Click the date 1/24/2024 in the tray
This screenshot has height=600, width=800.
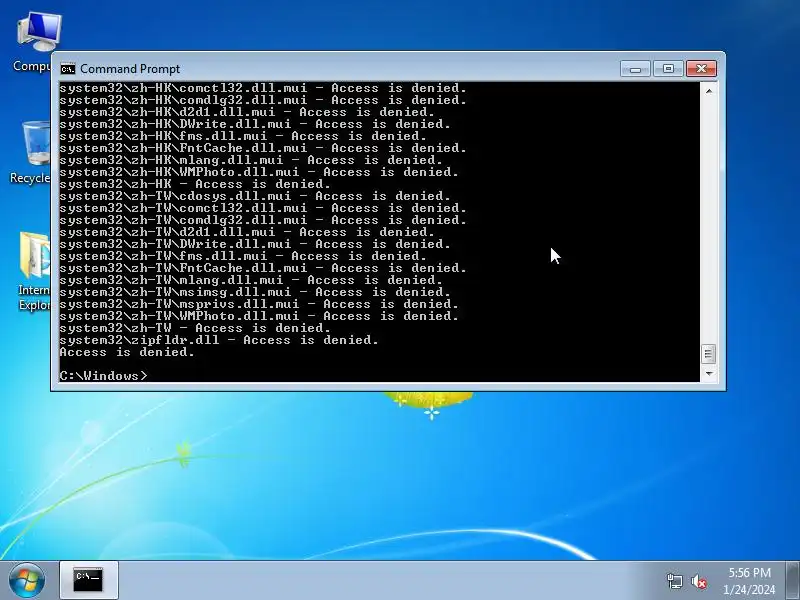tap(749, 590)
